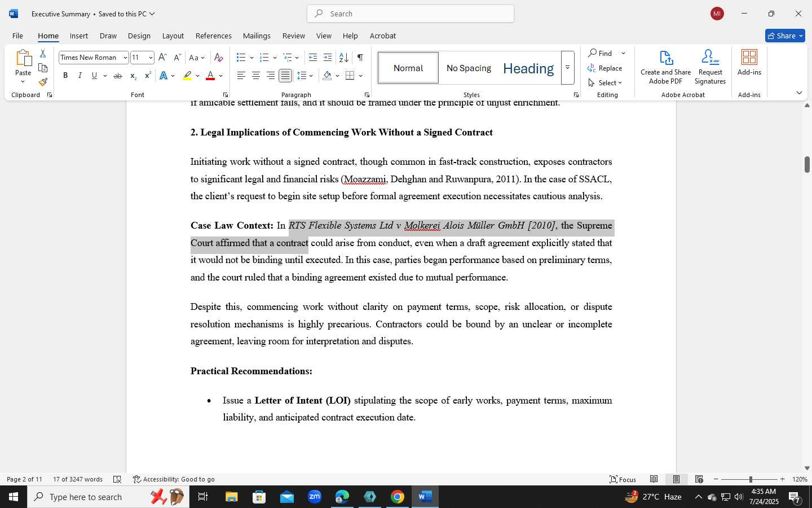Expand the Change Case Aa menu

197,58
